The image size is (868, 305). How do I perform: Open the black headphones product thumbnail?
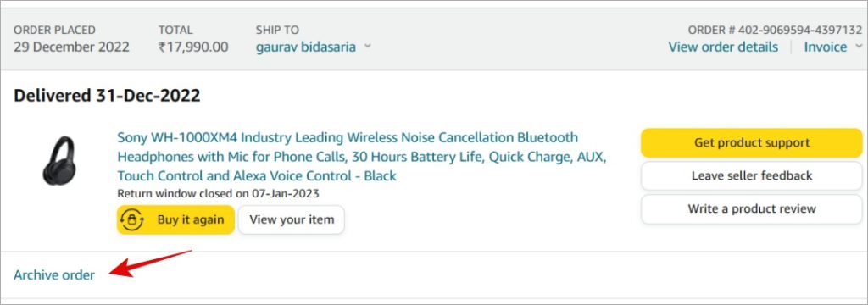pos(59,160)
